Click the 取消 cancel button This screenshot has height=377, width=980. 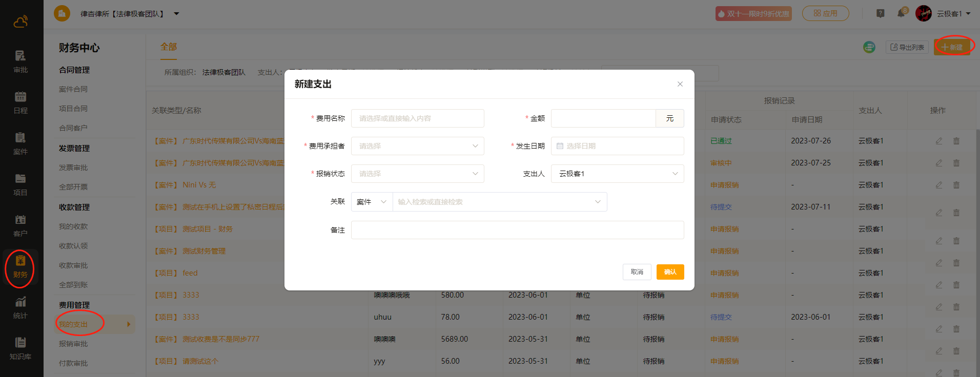tap(637, 272)
